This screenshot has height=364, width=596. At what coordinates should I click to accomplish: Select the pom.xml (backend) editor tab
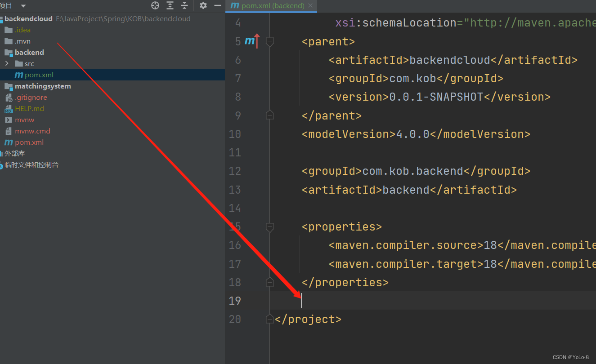[272, 6]
